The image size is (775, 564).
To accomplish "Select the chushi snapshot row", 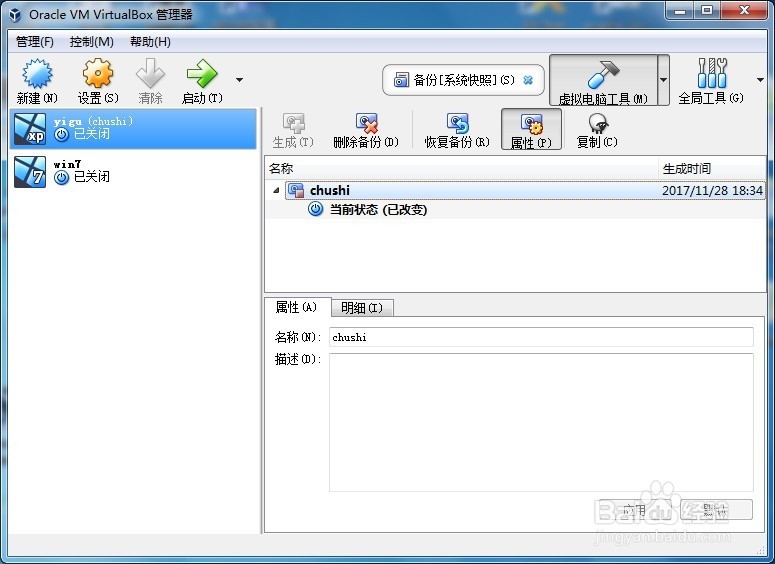I will click(x=524, y=190).
